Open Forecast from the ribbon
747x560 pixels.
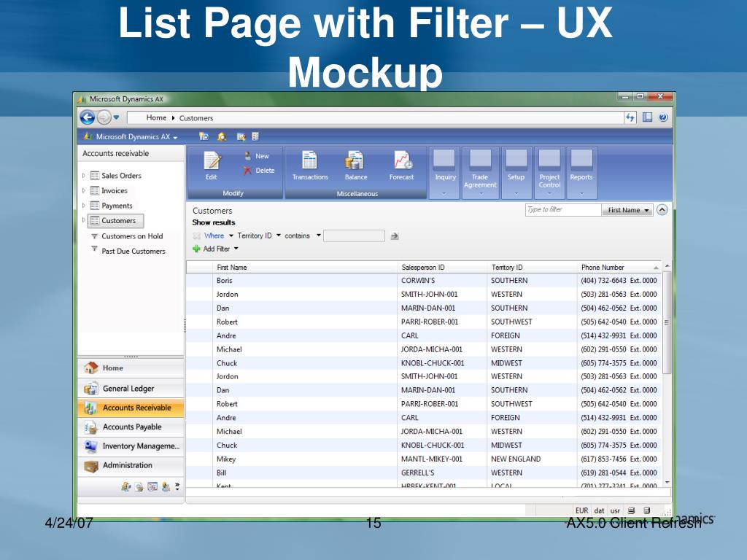click(402, 166)
